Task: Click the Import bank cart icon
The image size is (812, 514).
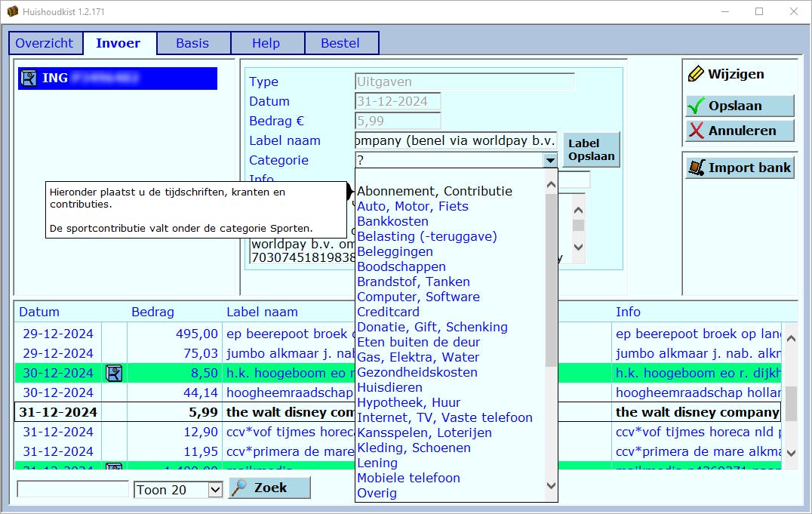Action: pyautogui.click(x=696, y=168)
